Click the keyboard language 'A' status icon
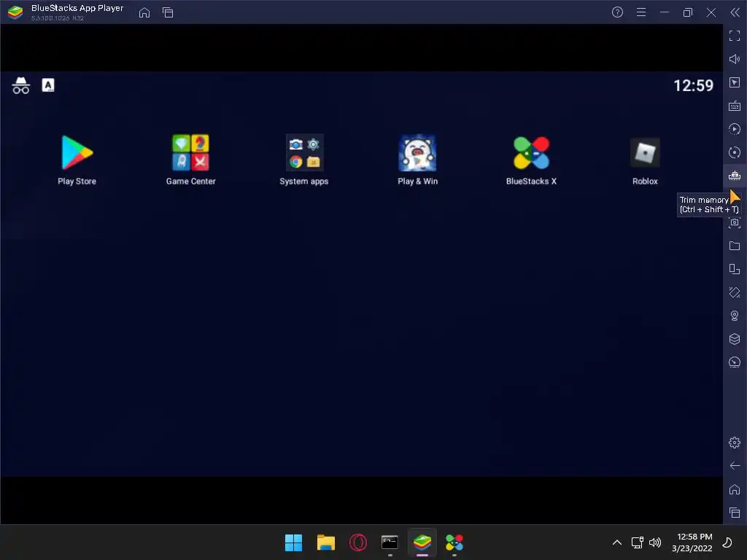The width and height of the screenshot is (747, 560). point(48,85)
